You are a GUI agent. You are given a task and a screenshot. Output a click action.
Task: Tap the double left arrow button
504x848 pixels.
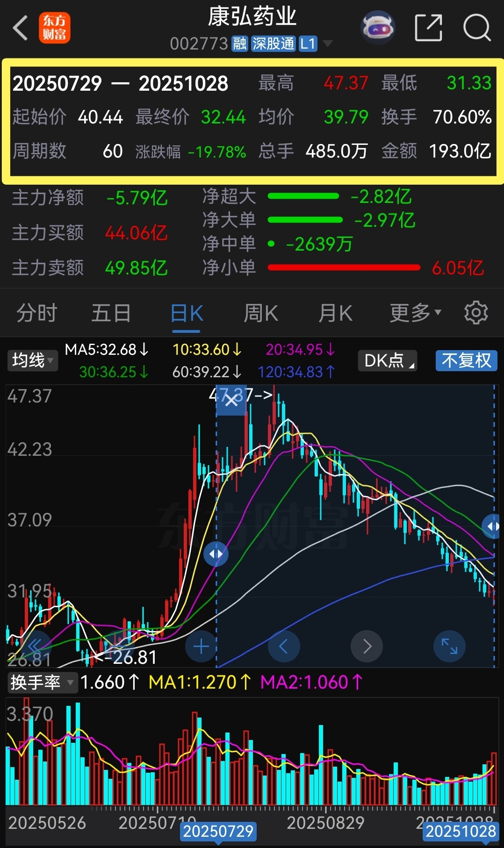(36, 647)
